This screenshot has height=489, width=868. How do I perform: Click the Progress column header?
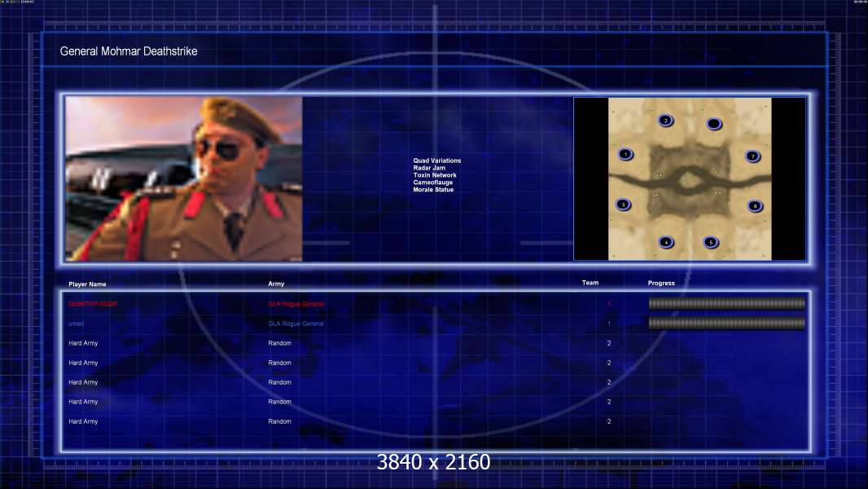click(x=661, y=283)
